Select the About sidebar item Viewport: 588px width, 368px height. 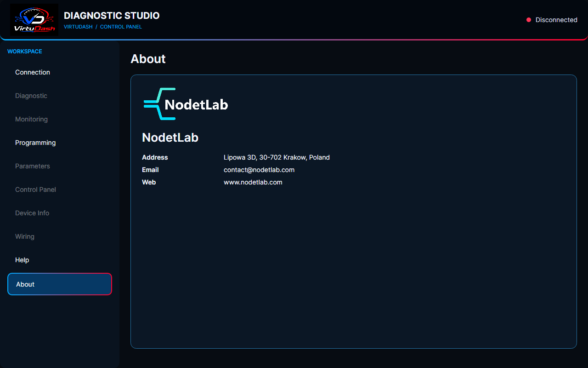pos(60,284)
